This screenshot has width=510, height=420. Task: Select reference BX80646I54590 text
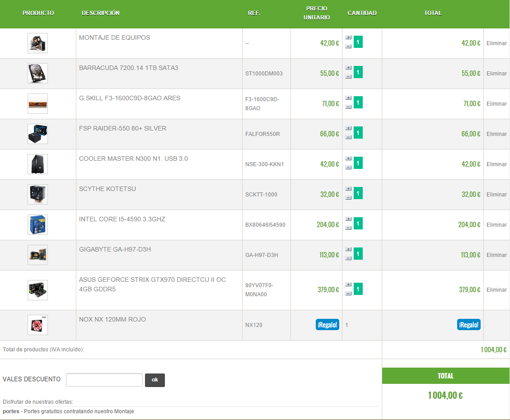coord(265,224)
